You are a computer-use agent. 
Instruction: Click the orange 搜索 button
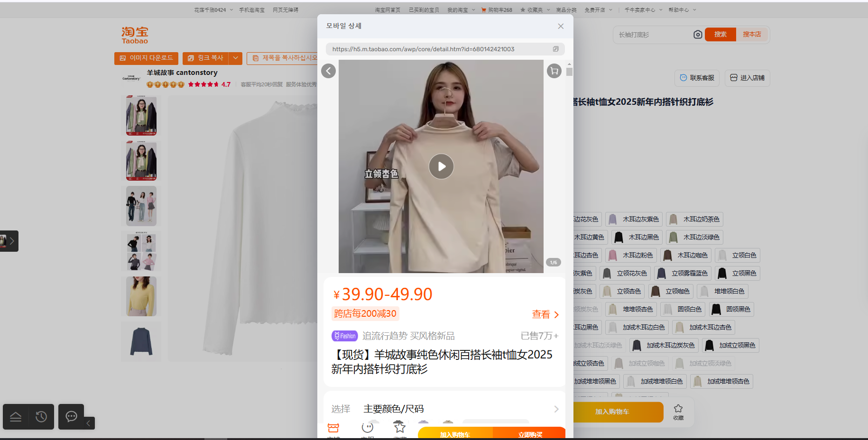(720, 34)
